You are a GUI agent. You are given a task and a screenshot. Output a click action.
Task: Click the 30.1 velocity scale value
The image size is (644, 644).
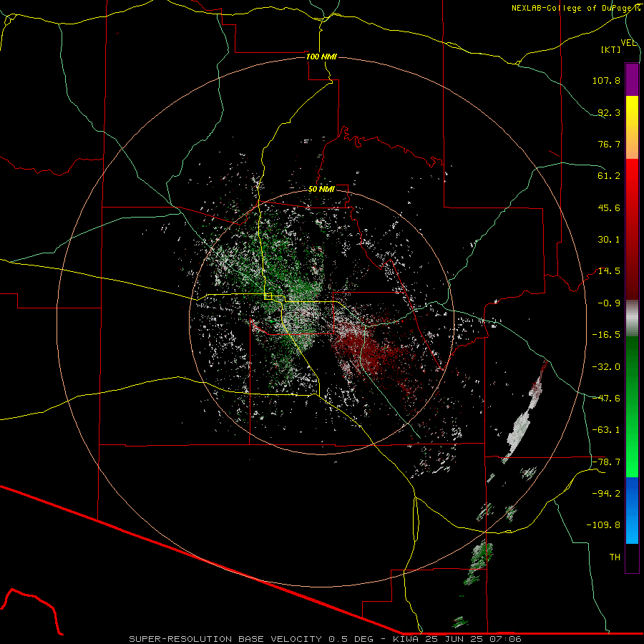[609, 240]
